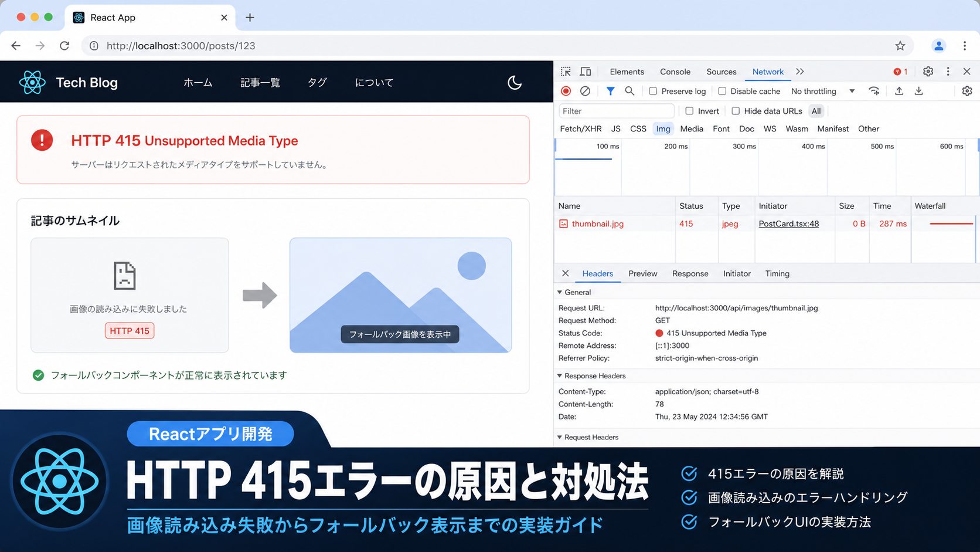Toggle dark mode moon icon

515,83
